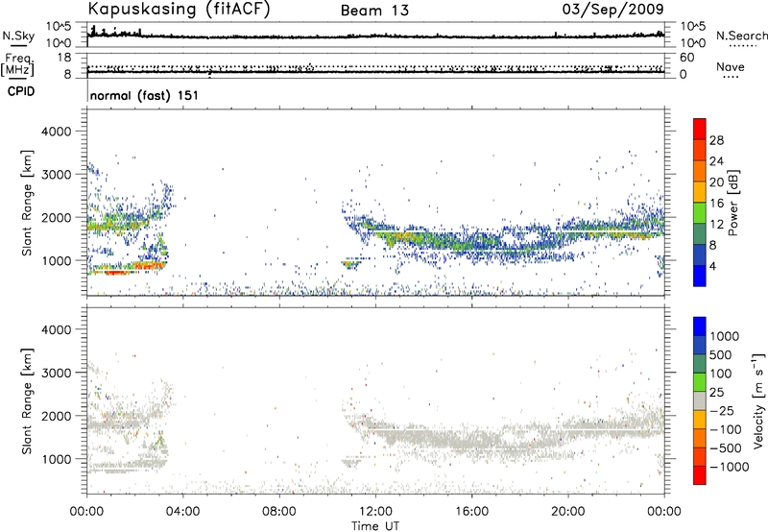Click the "Kapuskasing (fitACF)" title
768x532 pixels.
179,9
